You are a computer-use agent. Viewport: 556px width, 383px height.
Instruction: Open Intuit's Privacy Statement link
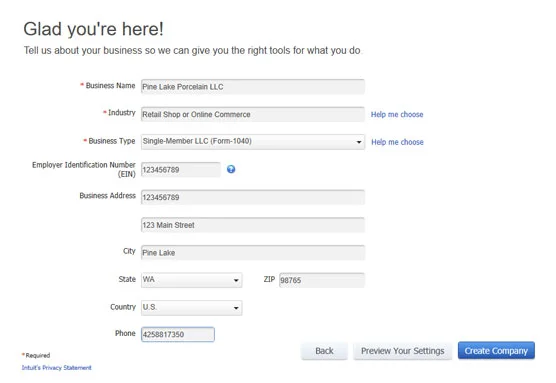[x=56, y=367]
